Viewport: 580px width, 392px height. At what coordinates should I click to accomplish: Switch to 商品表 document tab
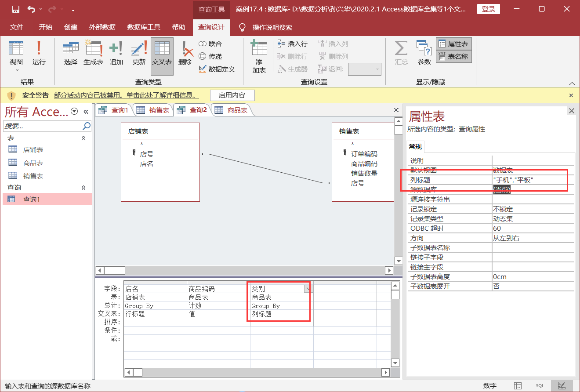click(x=232, y=110)
